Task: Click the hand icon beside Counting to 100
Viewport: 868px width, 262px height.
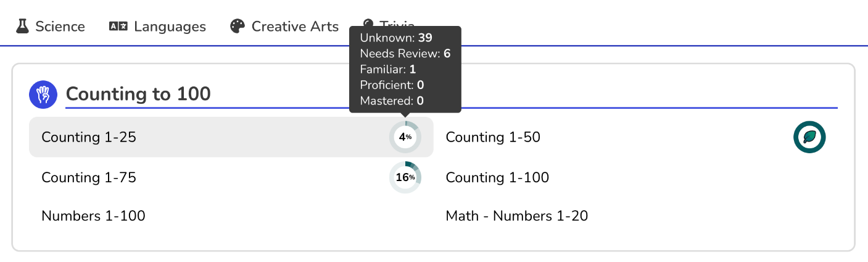Action: 43,95
